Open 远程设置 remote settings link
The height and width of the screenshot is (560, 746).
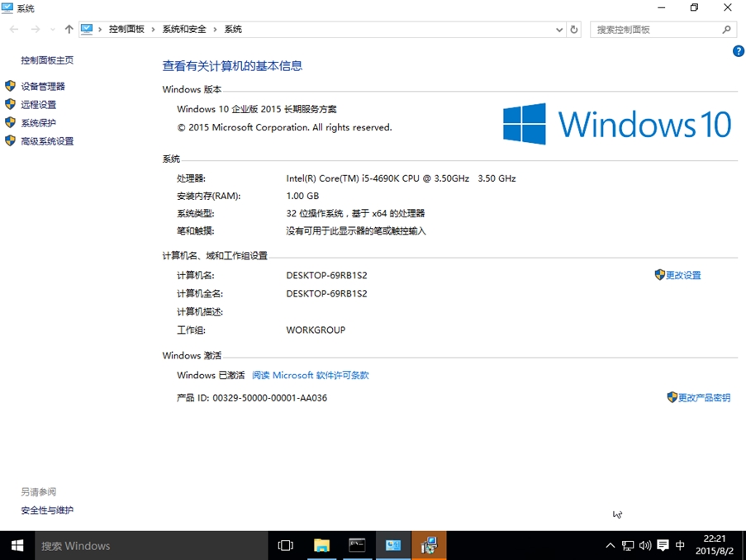coord(39,105)
